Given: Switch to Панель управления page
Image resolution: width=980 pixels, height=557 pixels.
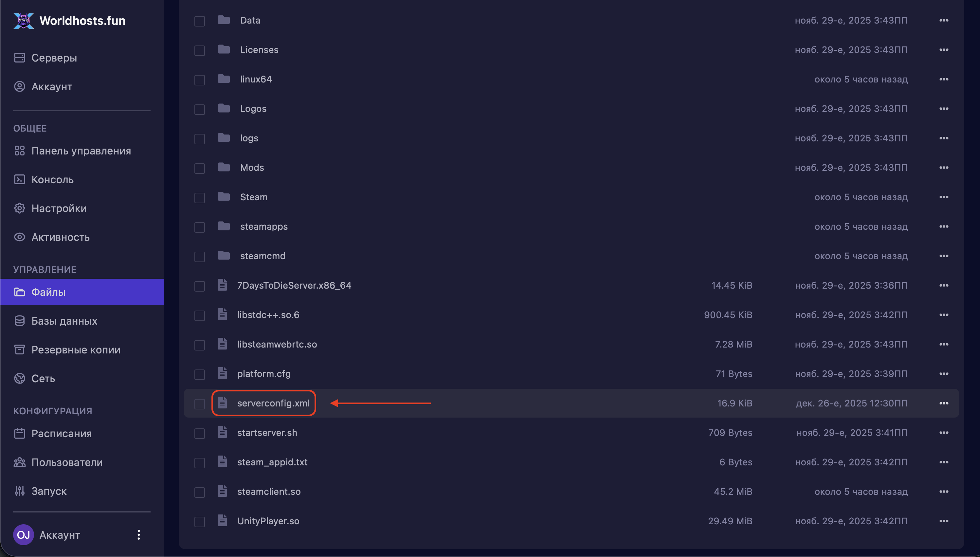Looking at the screenshot, I should tap(81, 151).
